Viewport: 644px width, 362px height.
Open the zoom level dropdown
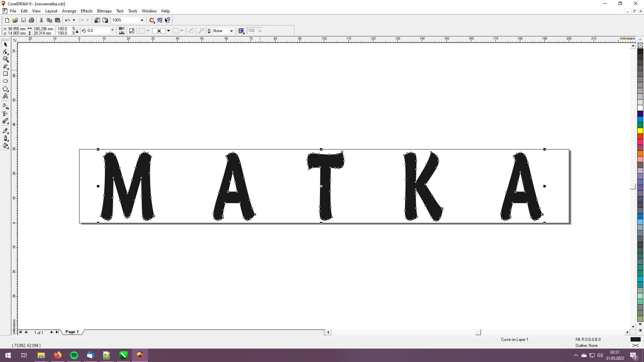[x=142, y=20]
